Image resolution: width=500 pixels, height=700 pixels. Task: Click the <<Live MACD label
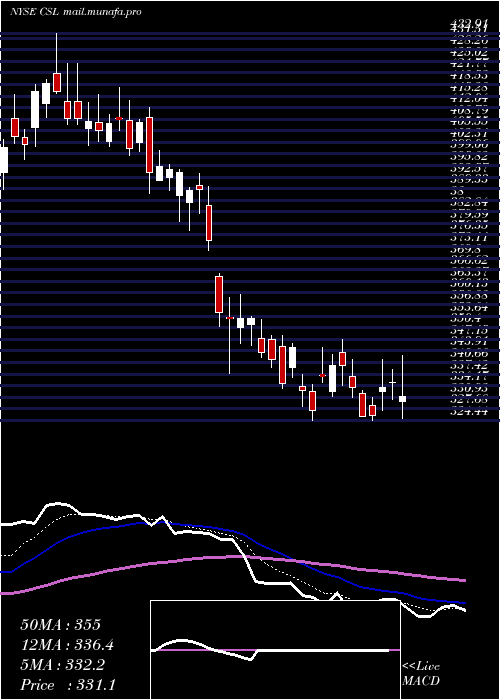421,674
